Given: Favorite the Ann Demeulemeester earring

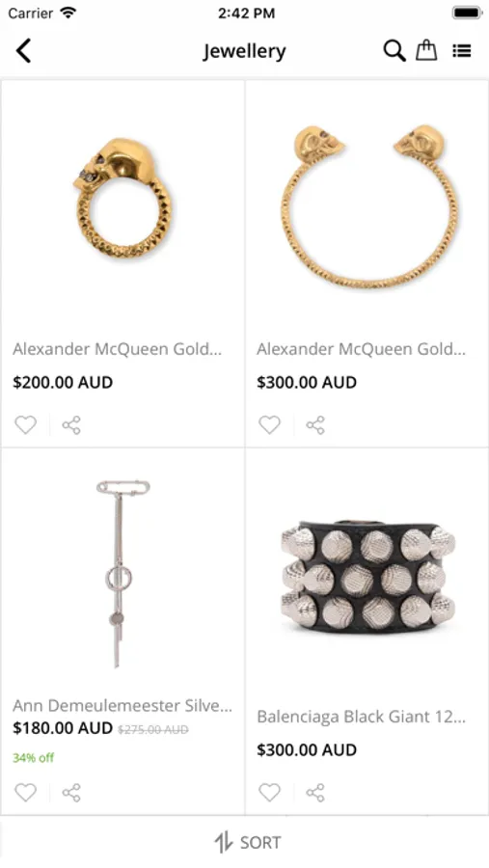Looking at the screenshot, I should tap(25, 793).
